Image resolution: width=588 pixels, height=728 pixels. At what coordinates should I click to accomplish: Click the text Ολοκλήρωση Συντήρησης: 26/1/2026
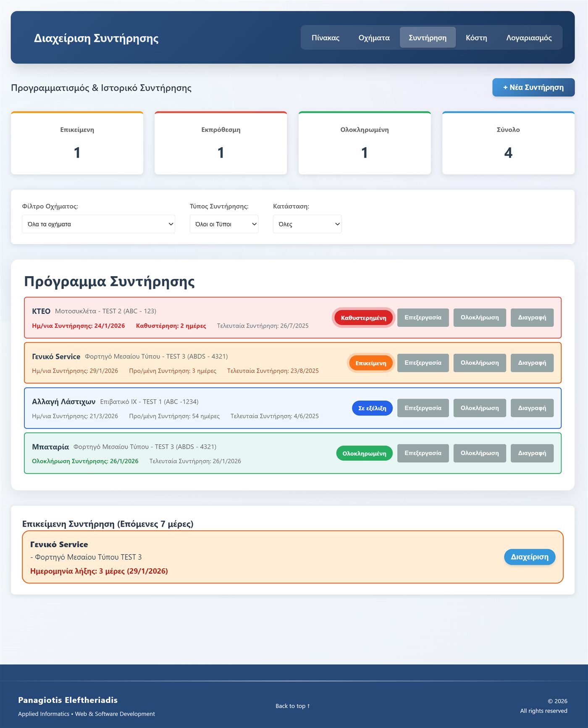85,461
